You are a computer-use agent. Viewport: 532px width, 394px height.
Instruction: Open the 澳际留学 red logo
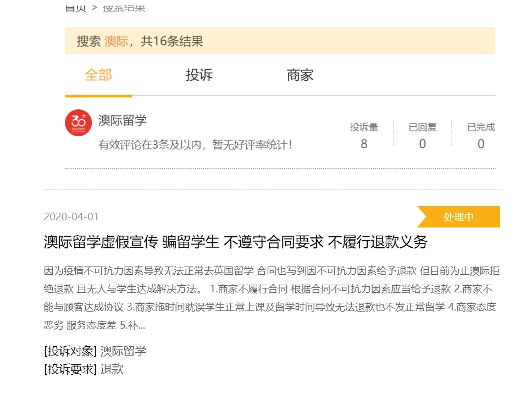[x=79, y=123]
